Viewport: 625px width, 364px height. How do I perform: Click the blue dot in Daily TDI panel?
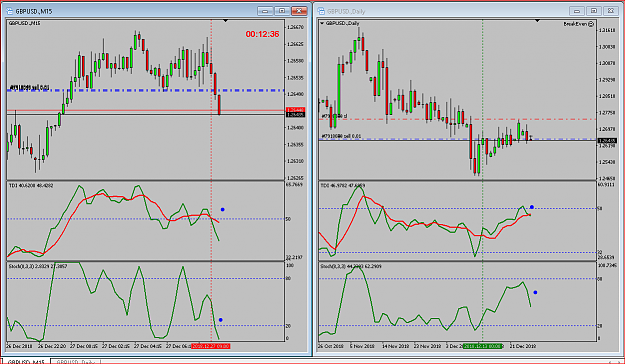coord(532,207)
